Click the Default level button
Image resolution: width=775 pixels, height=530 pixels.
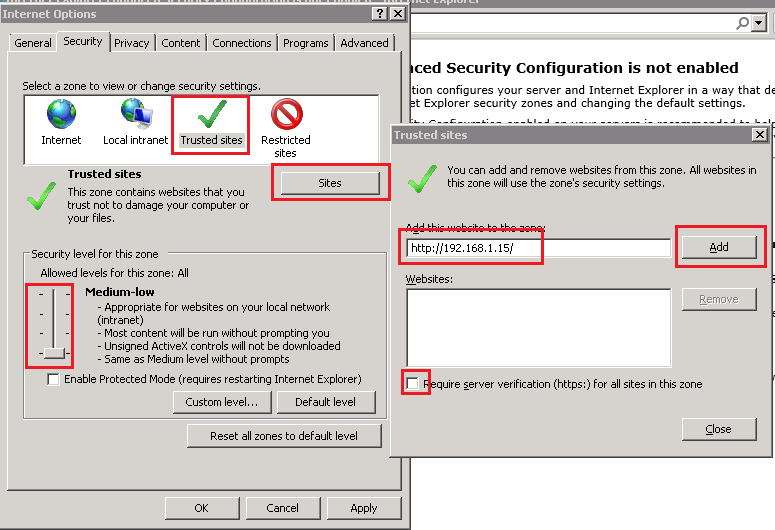[x=324, y=402]
